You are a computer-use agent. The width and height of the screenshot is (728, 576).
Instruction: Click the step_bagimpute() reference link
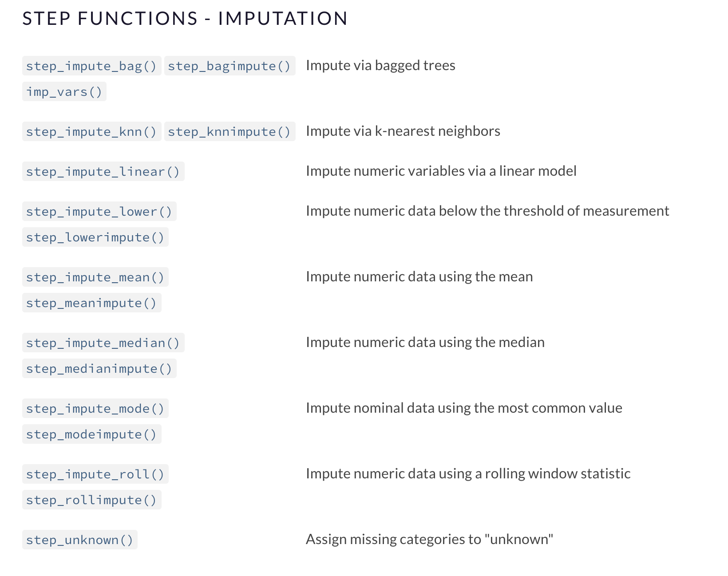click(x=229, y=66)
